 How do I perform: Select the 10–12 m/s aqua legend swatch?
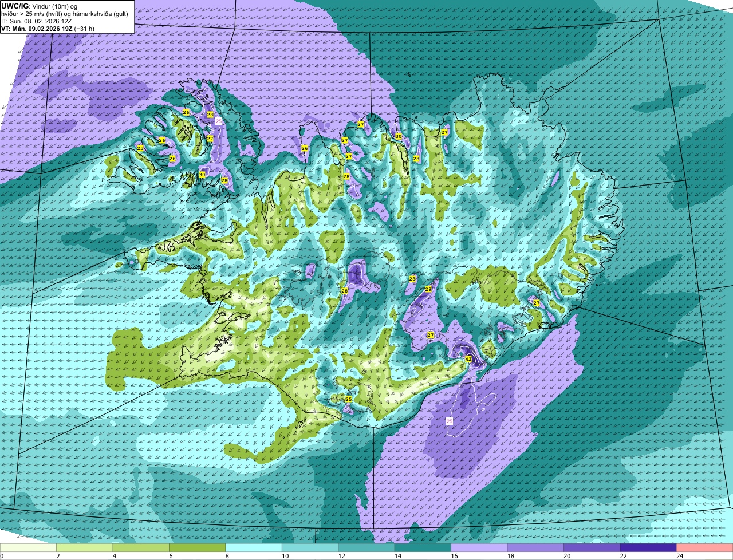310,548
